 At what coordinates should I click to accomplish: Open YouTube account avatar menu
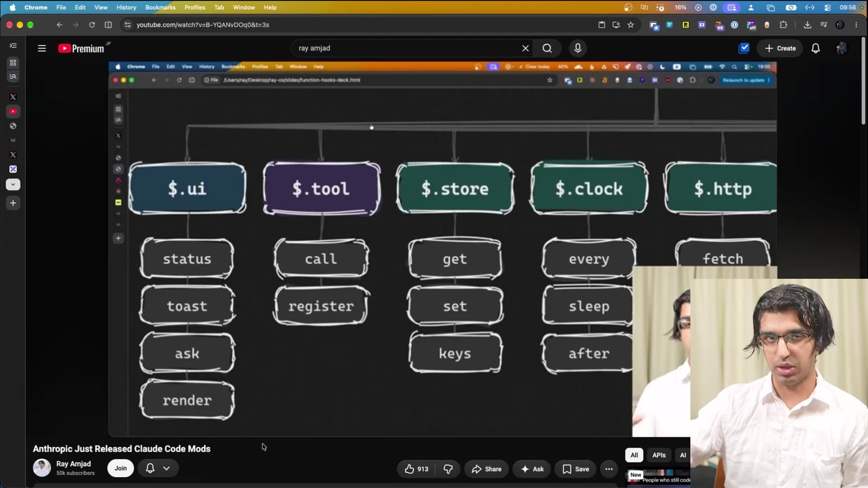click(x=841, y=48)
